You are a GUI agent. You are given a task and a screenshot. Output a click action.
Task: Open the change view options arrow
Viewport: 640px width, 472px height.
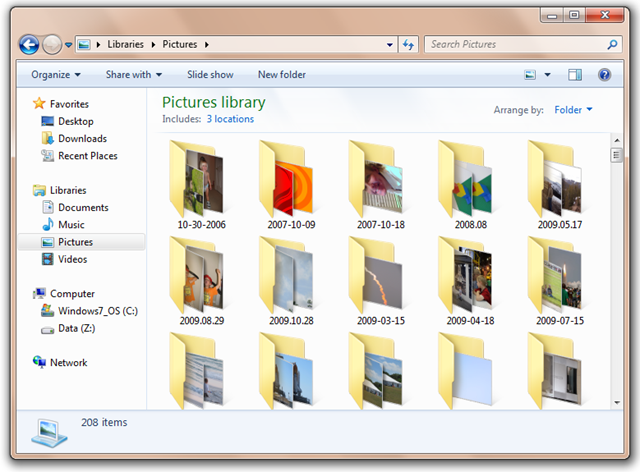pyautogui.click(x=548, y=75)
